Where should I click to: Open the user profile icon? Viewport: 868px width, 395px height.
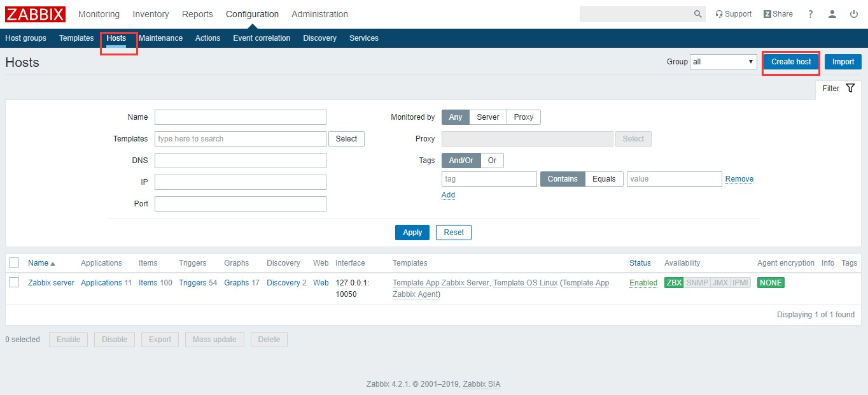click(832, 14)
